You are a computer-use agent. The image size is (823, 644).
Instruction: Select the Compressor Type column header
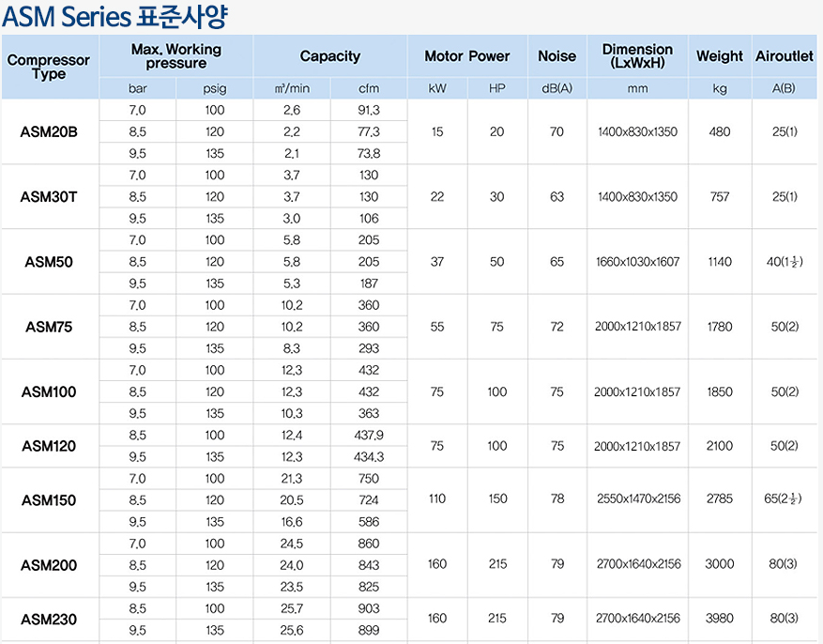49,66
